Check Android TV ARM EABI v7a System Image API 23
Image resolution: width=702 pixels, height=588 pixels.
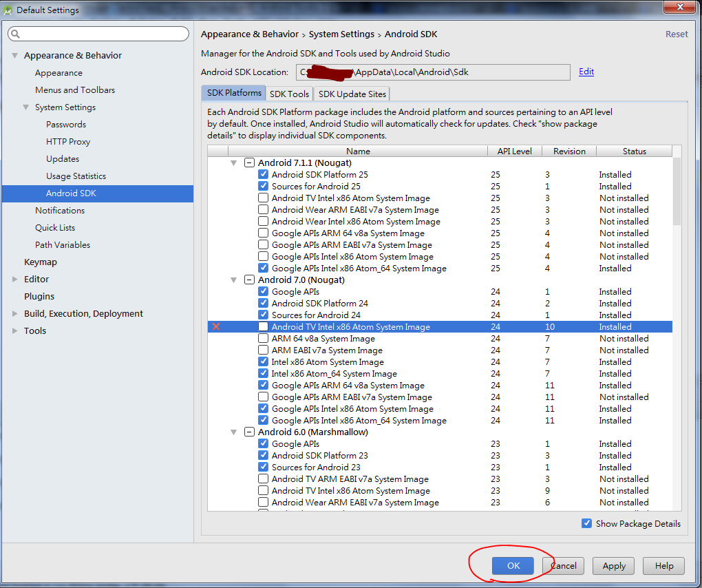click(x=263, y=479)
